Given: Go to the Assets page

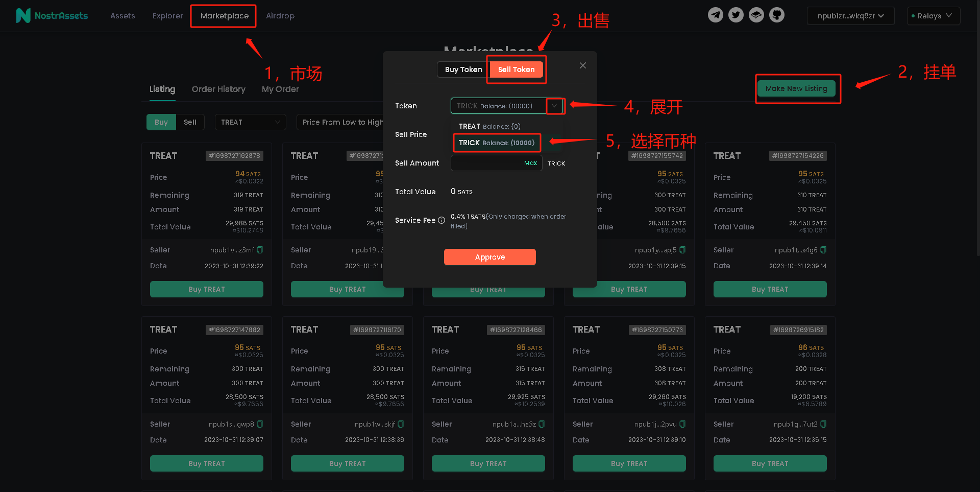Looking at the screenshot, I should coord(122,16).
